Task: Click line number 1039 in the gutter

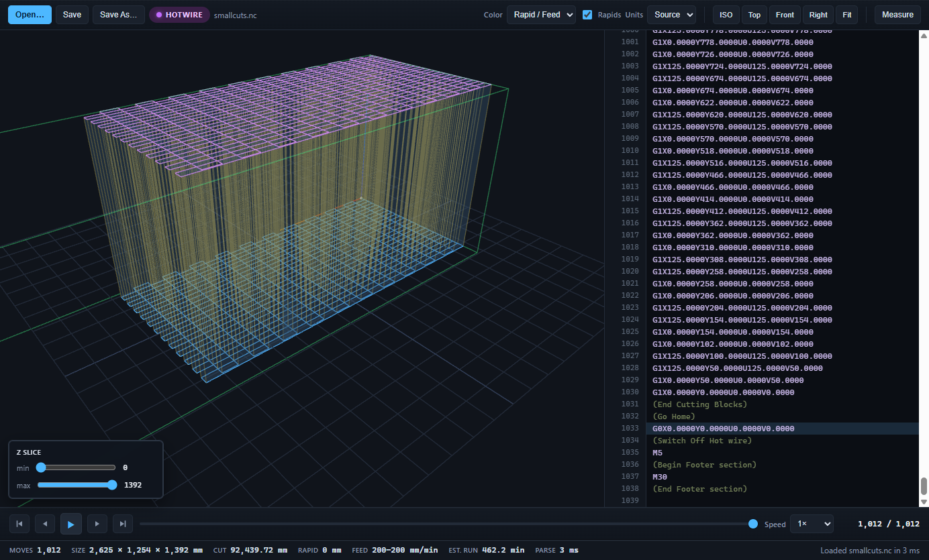Action: click(x=630, y=501)
